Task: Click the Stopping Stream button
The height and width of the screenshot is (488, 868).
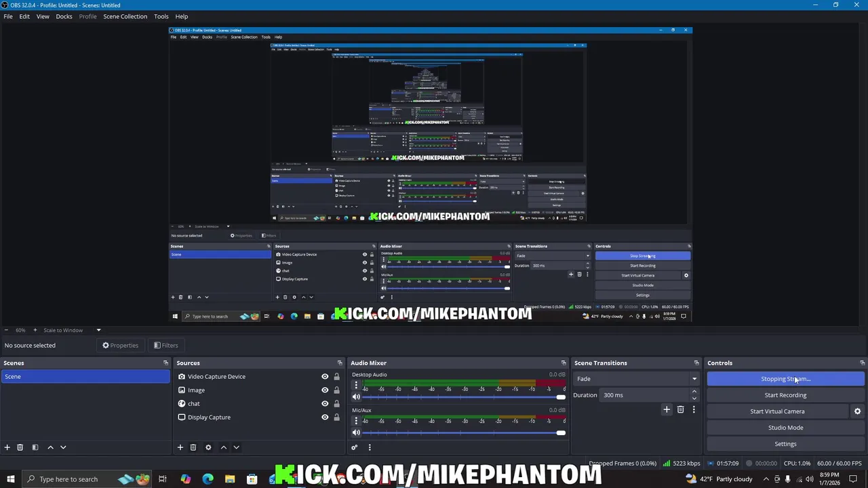Action: [x=785, y=379]
